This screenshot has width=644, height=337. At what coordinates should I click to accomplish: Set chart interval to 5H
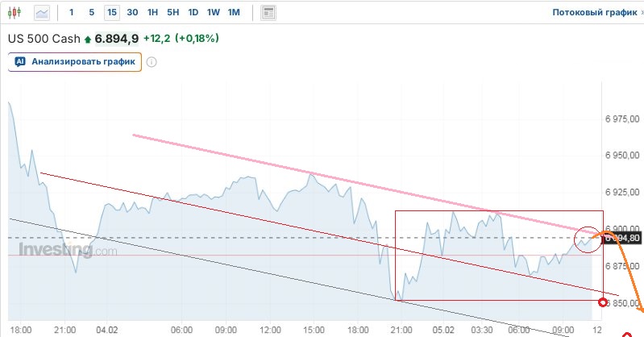click(172, 13)
